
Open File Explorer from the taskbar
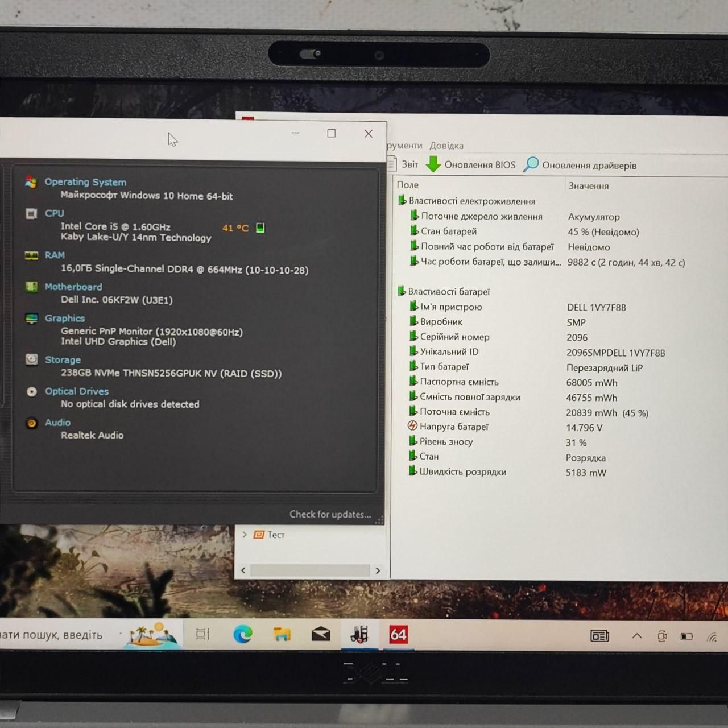tap(282, 634)
